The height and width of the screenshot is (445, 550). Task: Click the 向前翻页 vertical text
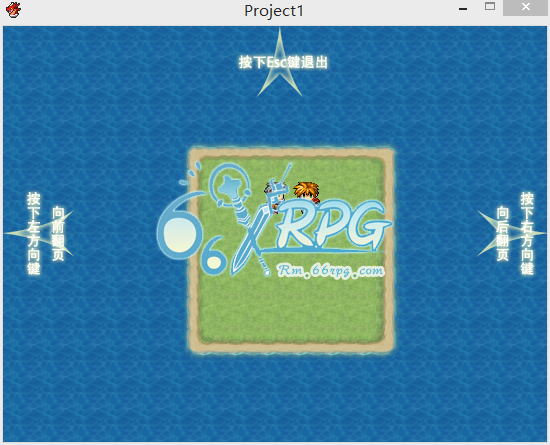point(58,234)
